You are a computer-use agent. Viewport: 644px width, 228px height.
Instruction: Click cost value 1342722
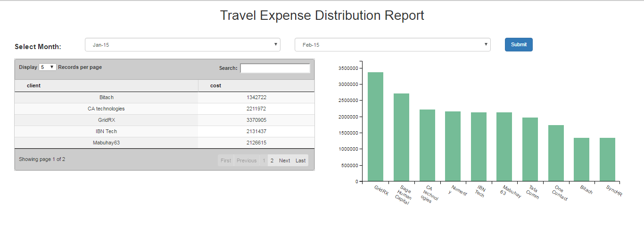point(256,97)
